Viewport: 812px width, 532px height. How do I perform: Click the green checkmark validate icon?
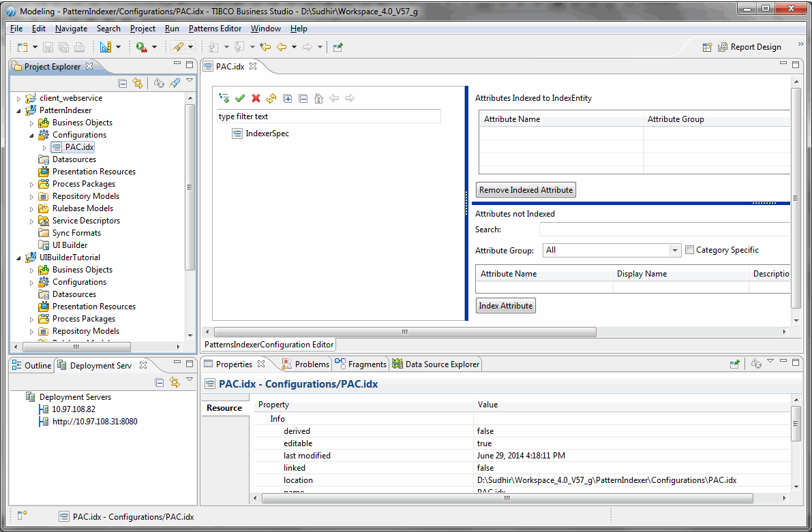(x=240, y=98)
